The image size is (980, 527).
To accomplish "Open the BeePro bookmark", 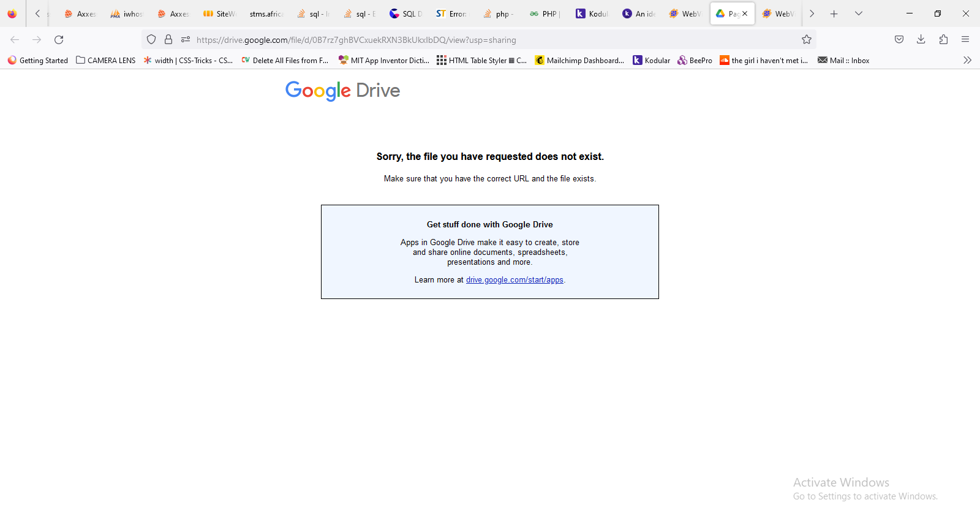I will coord(695,60).
